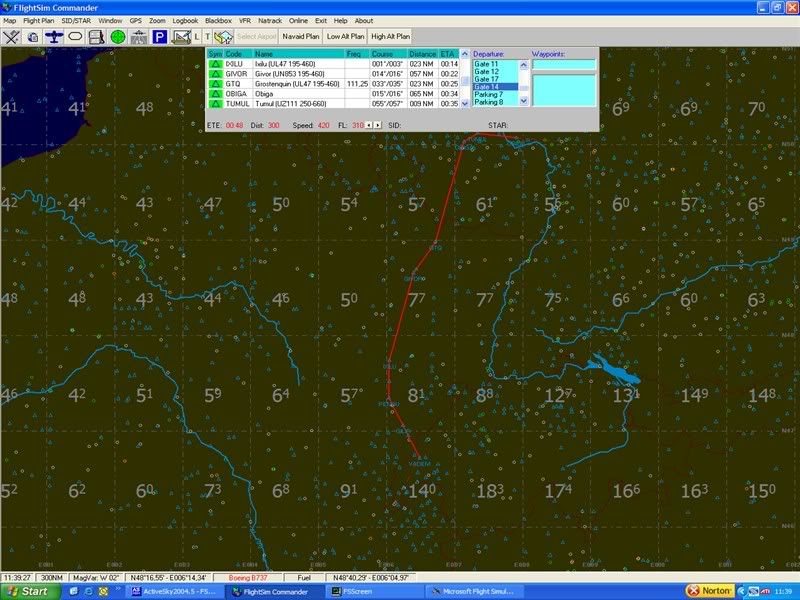Click the flight plan window icon
Image resolution: width=800 pixels, height=600 pixels.
[96, 37]
